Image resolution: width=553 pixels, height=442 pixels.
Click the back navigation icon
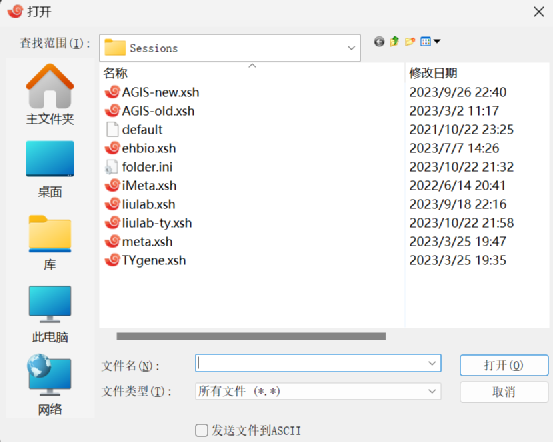[x=379, y=42]
